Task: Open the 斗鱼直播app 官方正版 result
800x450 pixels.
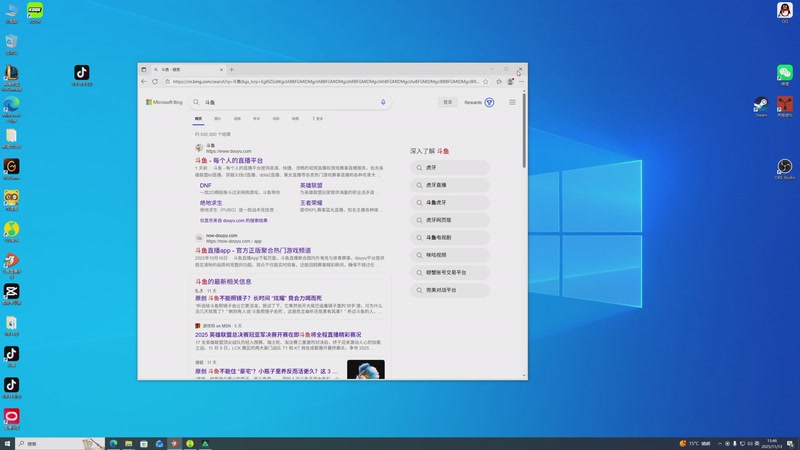Action: 253,251
